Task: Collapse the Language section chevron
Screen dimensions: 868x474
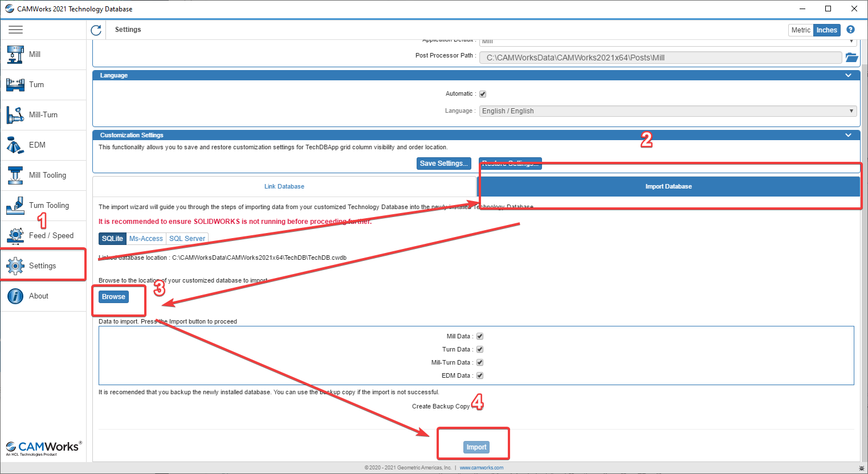Action: tap(848, 75)
